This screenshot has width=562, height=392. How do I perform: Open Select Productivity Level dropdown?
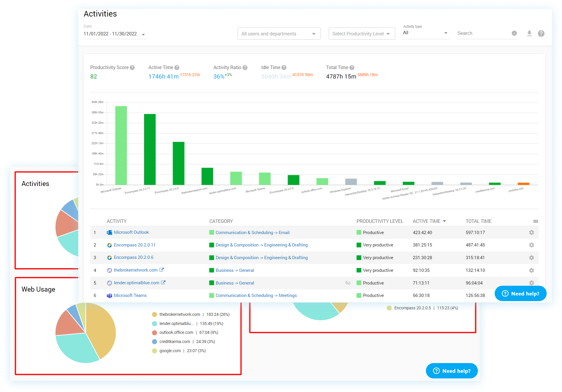tap(362, 34)
